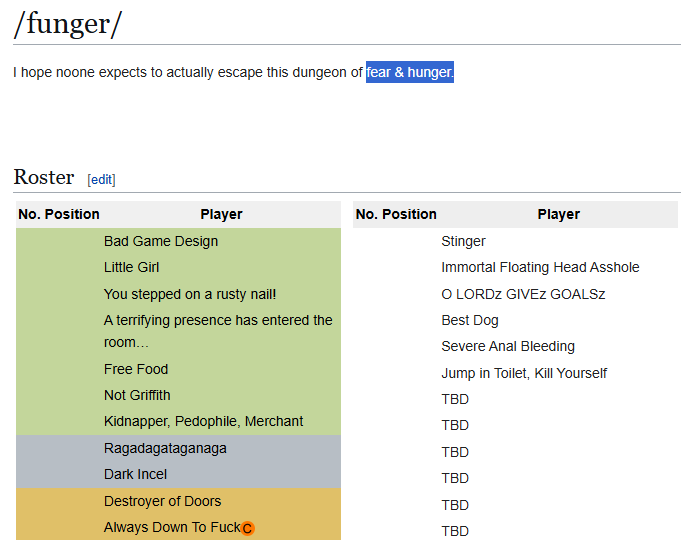Select 'O LORDz GIVEz GOALSz' entry
The image size is (681, 555).
point(523,294)
